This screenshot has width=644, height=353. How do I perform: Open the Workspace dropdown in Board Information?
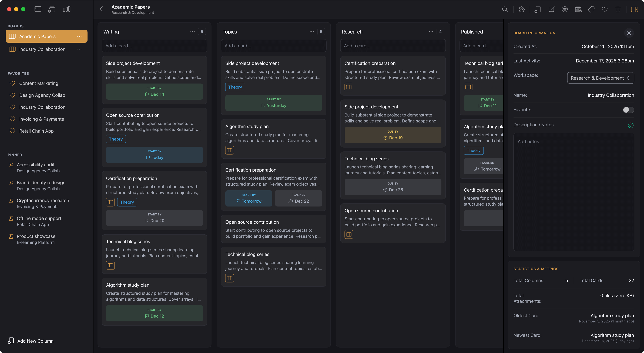pos(601,78)
